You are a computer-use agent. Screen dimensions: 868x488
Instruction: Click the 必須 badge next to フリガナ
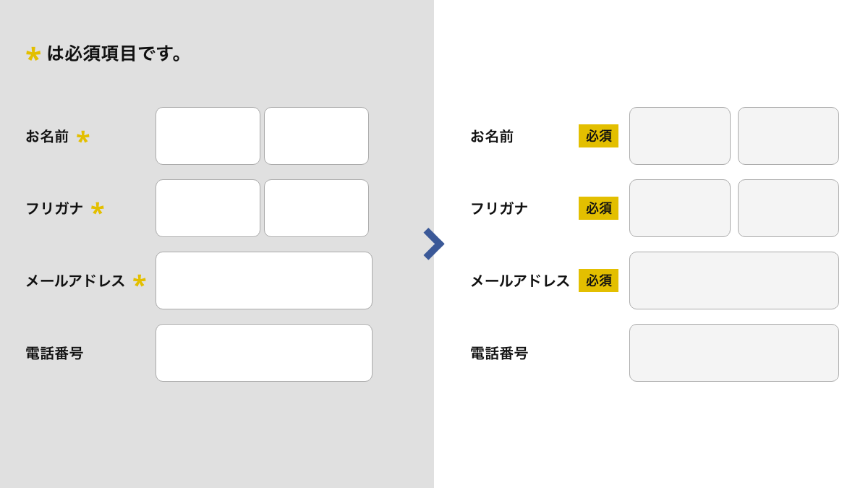(x=598, y=208)
